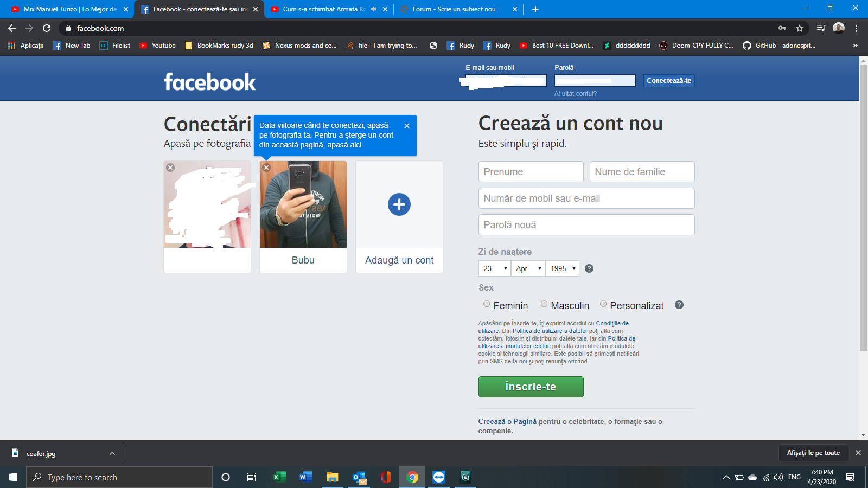Click the header Parolă password field
The image size is (868, 488).
(x=595, y=81)
